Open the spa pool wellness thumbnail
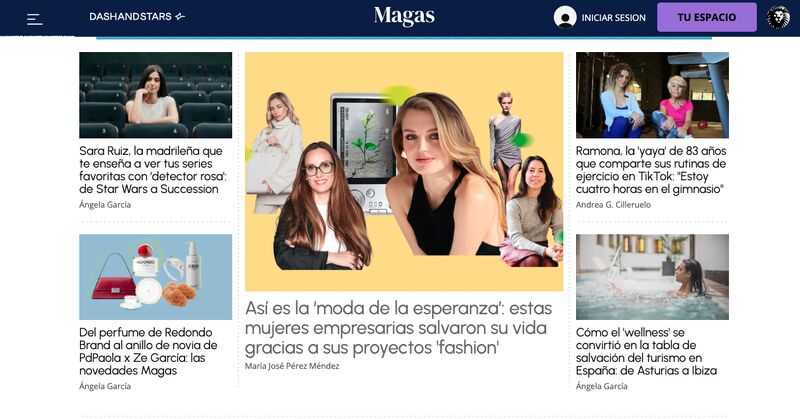This screenshot has height=419, width=800. 652,277
